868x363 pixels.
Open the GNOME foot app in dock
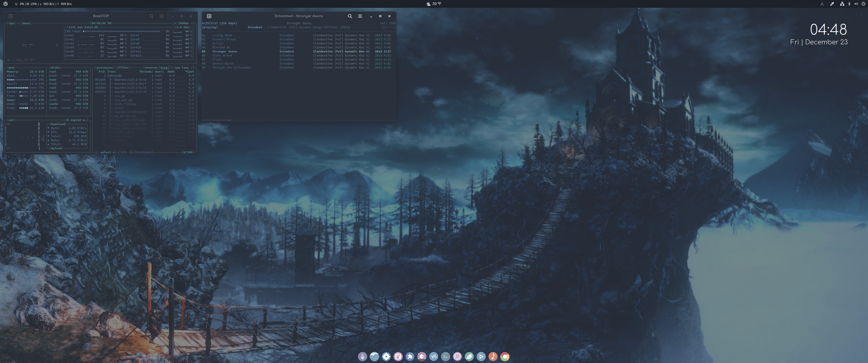(398, 356)
